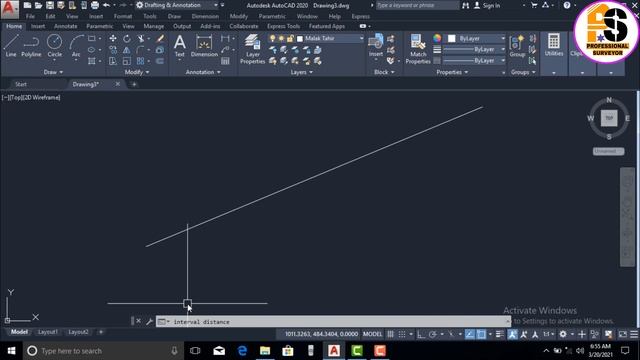This screenshot has height=360, width=640.
Task: Select the Arc tool
Action: click(76, 45)
